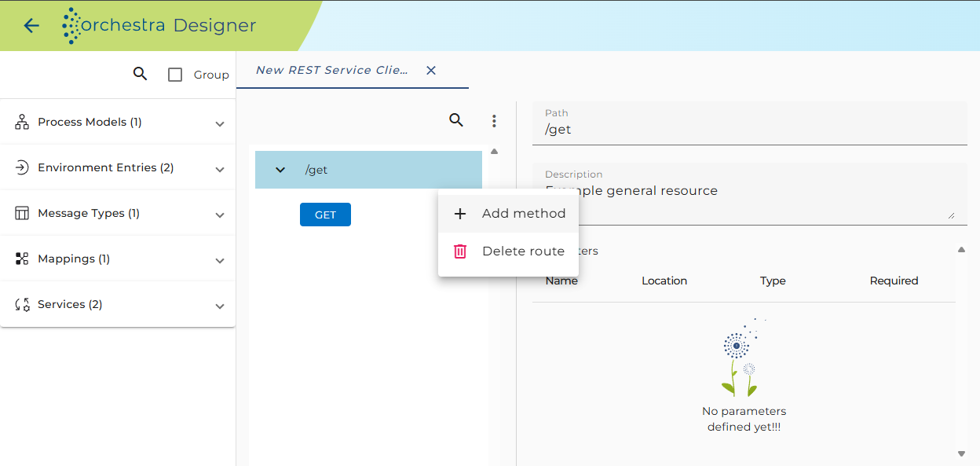This screenshot has height=466, width=980.
Task: Click the Description resize handle
Action: click(x=951, y=215)
